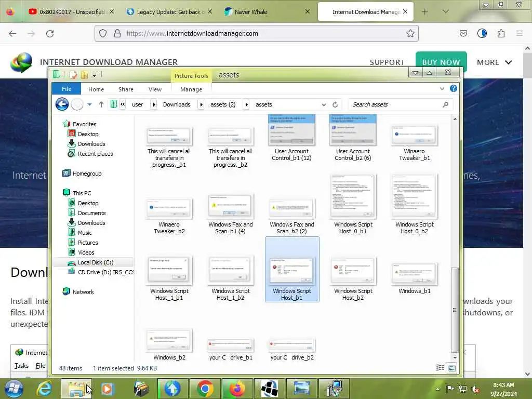Viewport: 532px width, 399px height.
Task: Switch to details view in status bar
Action: point(440,368)
